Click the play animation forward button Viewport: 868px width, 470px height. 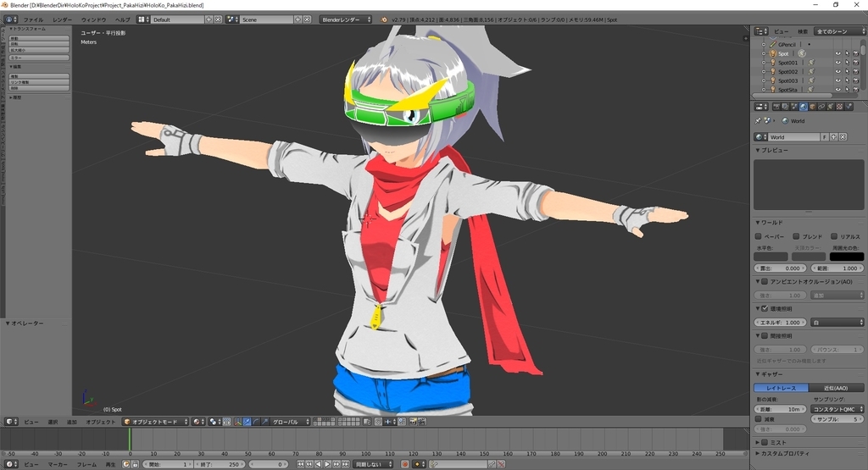[x=327, y=464]
